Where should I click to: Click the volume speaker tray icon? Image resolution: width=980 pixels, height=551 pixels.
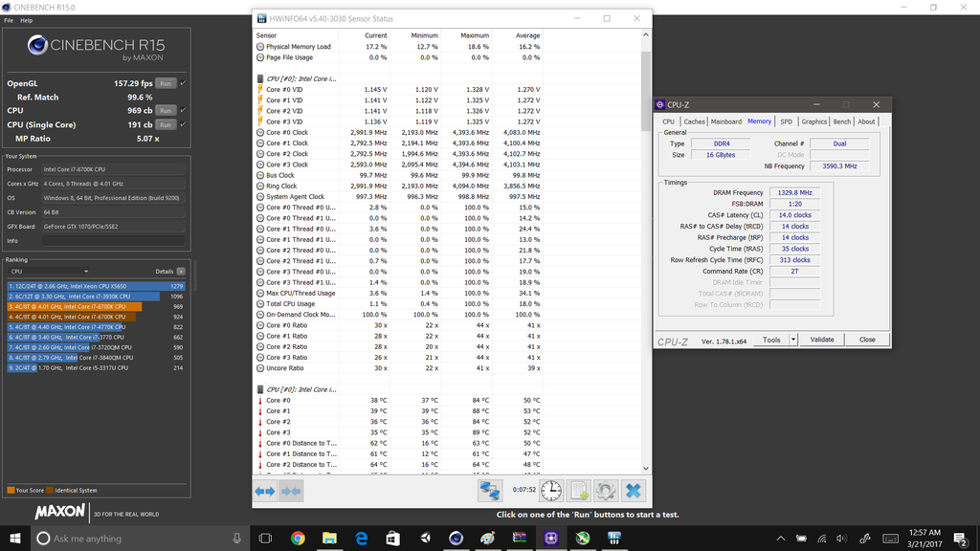pos(842,539)
